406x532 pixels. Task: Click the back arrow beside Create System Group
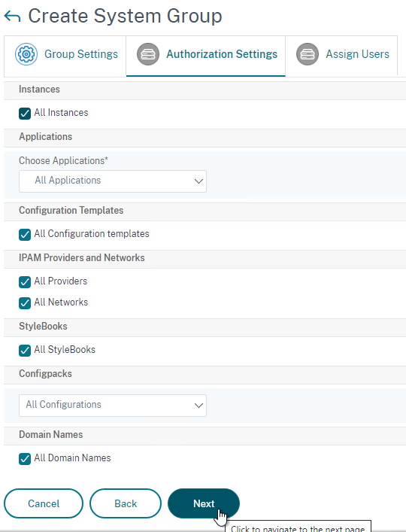click(x=12, y=17)
